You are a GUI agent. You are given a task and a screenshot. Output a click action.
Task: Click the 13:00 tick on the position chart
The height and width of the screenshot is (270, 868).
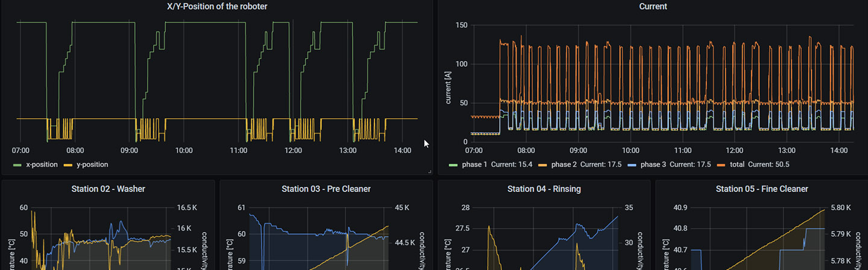[x=348, y=151]
